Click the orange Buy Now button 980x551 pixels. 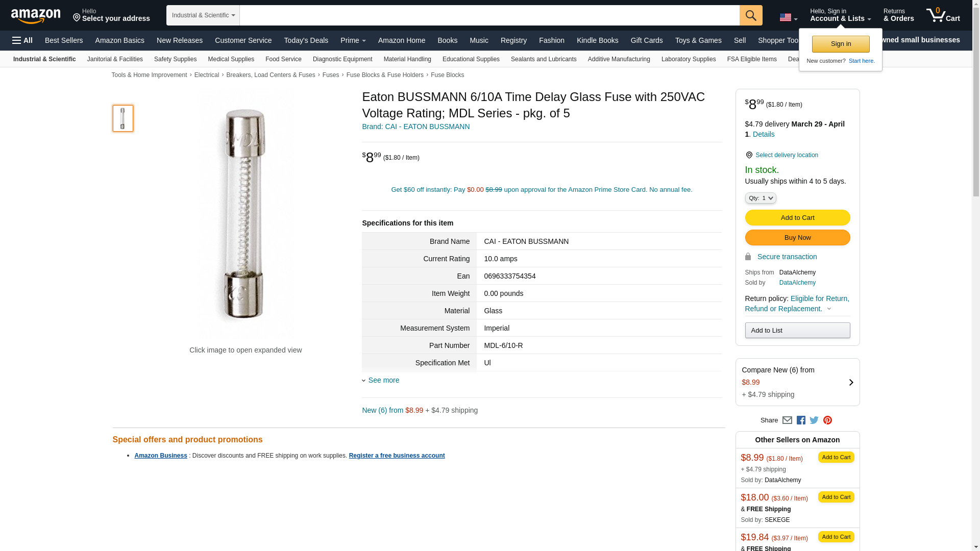pos(797,238)
